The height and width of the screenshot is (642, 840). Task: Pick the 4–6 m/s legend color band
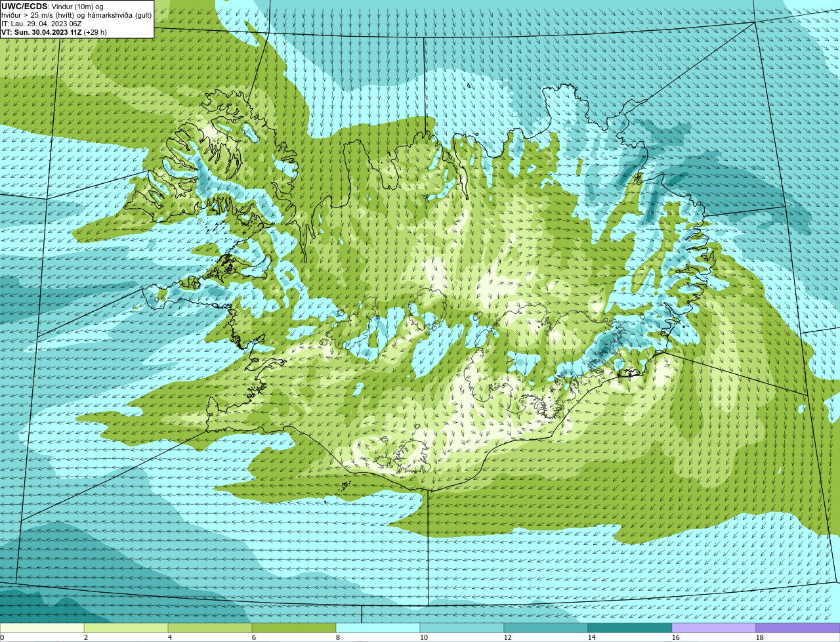point(210,628)
